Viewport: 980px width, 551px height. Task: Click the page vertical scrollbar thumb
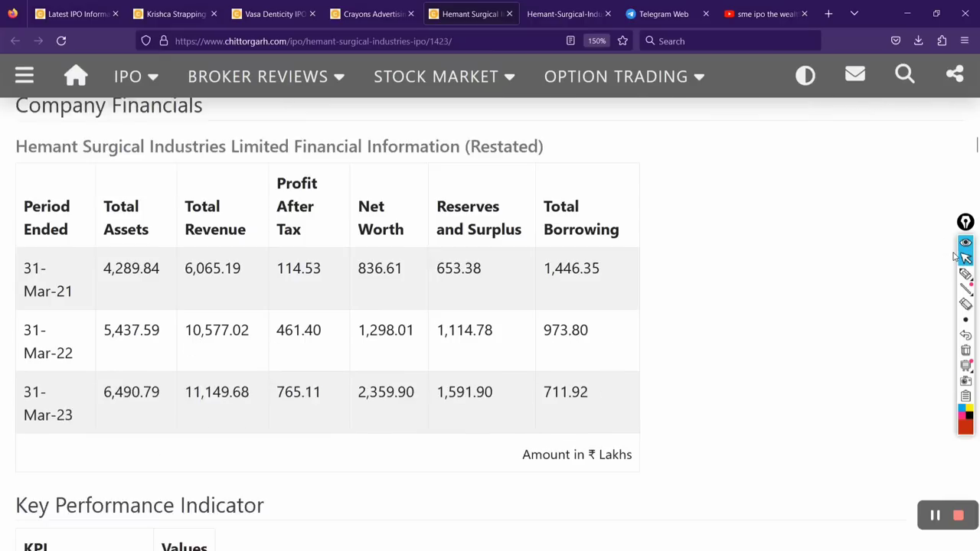977,145
